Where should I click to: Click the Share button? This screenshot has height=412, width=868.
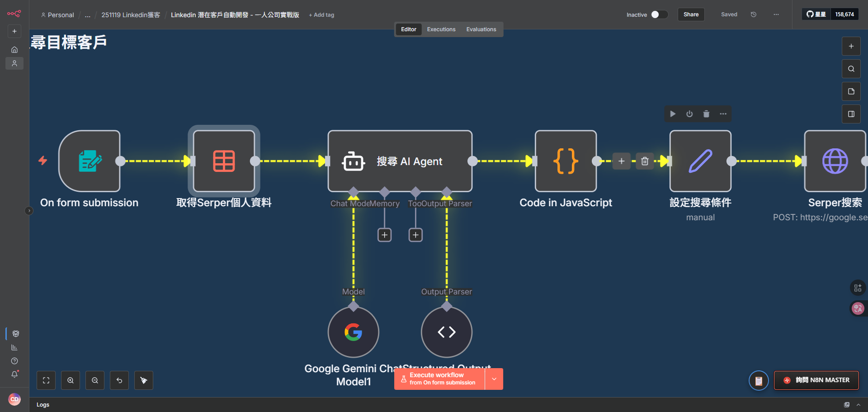pos(690,14)
